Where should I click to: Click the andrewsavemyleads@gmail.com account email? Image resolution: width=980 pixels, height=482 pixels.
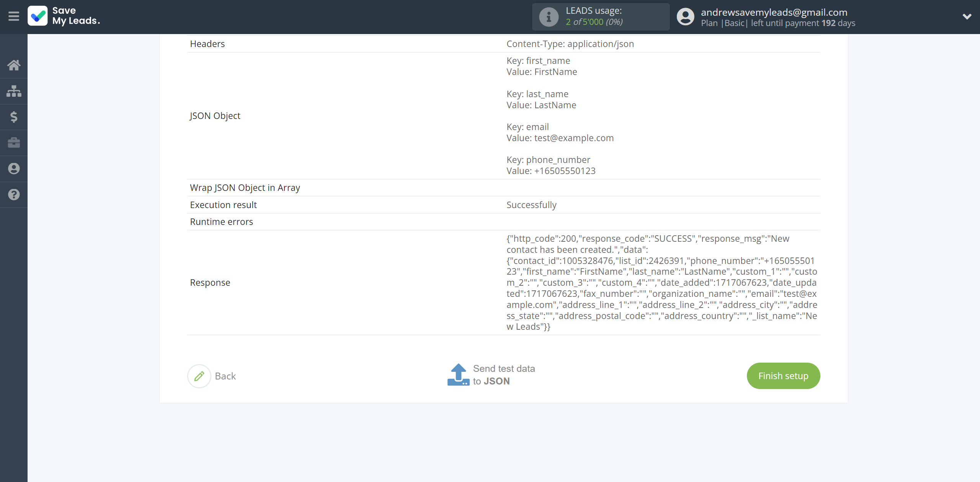coord(774,12)
